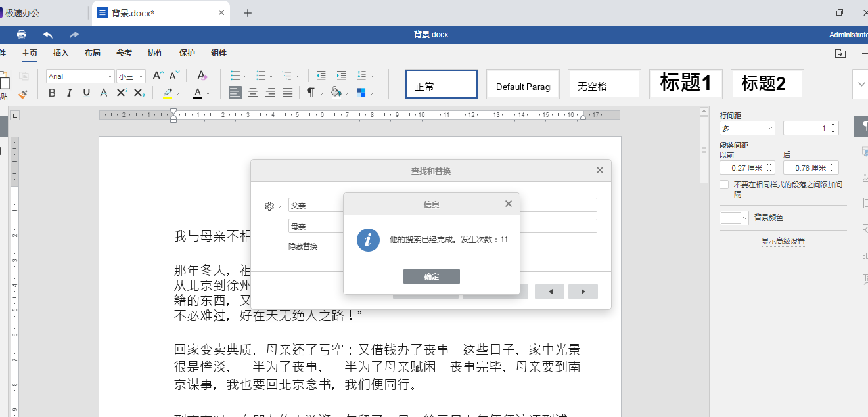
Task: Apply subscript formatting
Action: (139, 93)
